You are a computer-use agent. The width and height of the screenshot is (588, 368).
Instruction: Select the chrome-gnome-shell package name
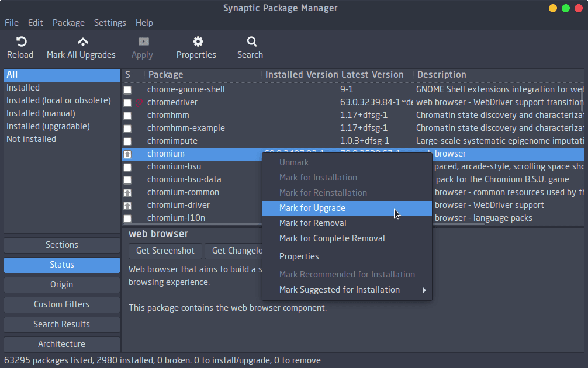186,90
